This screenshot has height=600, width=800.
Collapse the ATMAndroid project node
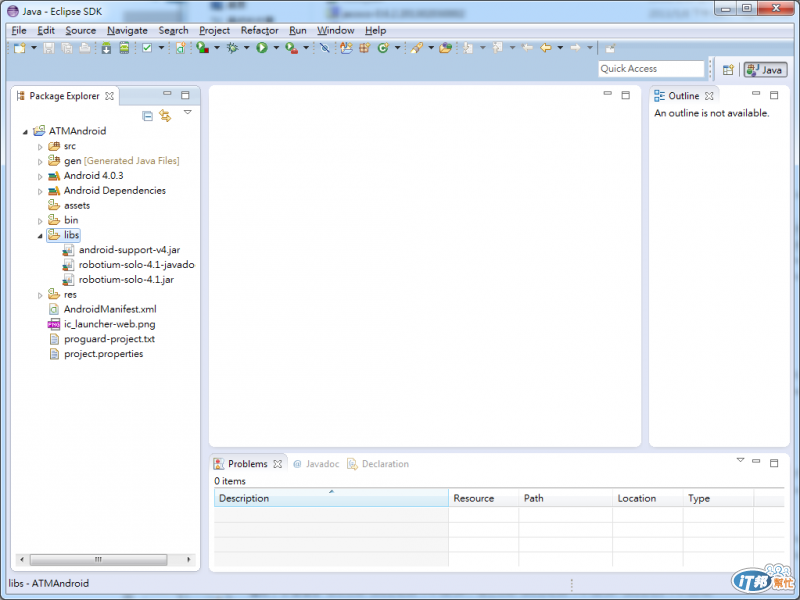point(25,132)
